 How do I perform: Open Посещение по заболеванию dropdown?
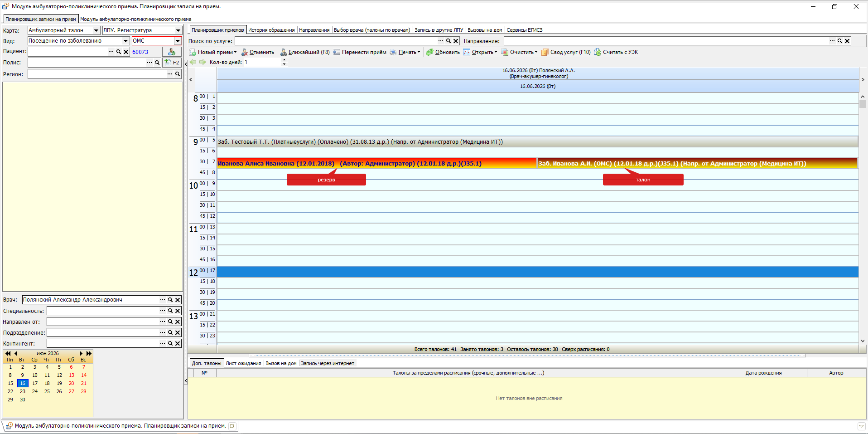[x=126, y=41]
